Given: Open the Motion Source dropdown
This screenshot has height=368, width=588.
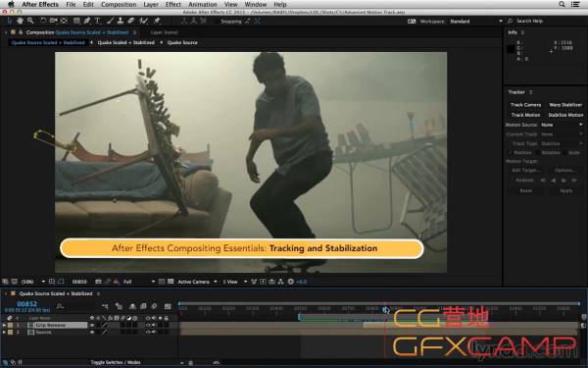Looking at the screenshot, I should [562, 125].
